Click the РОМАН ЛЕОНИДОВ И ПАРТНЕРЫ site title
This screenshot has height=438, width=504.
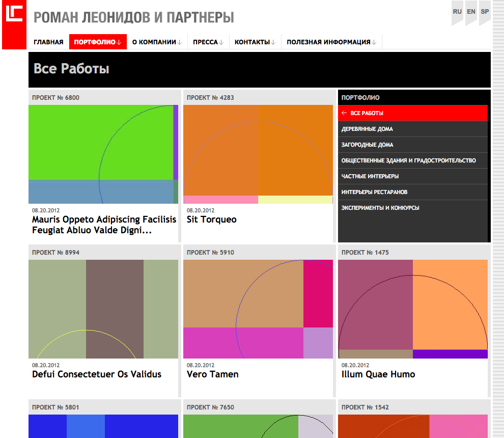(134, 17)
